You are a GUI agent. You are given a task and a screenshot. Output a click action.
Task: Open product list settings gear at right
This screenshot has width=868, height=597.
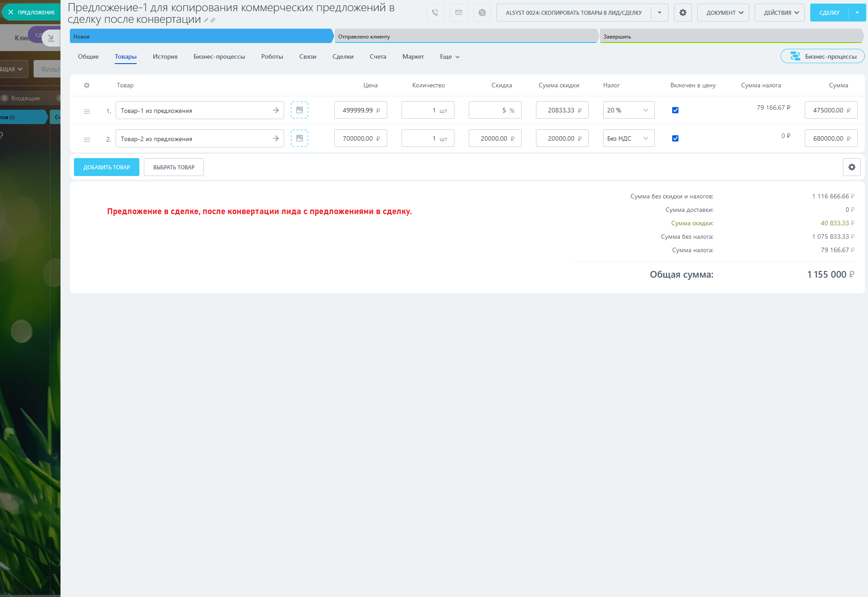(851, 167)
